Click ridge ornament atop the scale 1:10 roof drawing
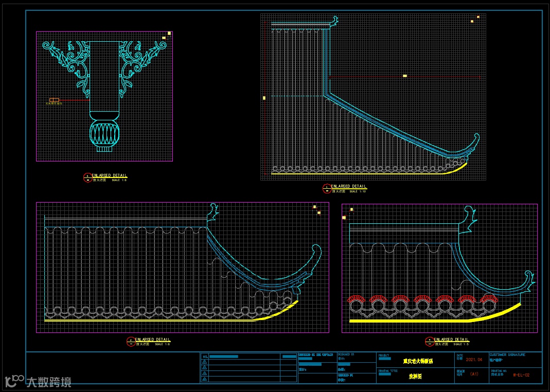 [x=334, y=21]
